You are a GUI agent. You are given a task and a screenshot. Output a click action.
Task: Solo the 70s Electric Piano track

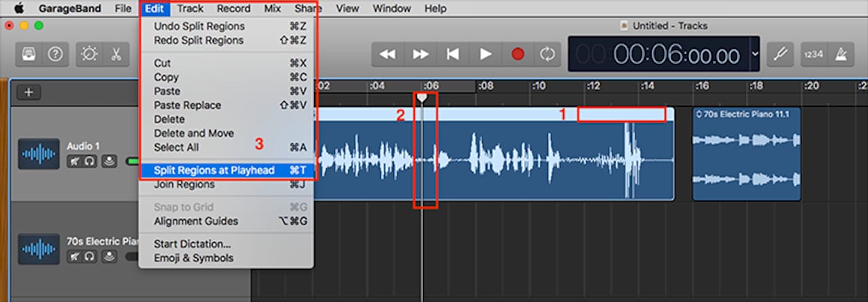(90, 257)
